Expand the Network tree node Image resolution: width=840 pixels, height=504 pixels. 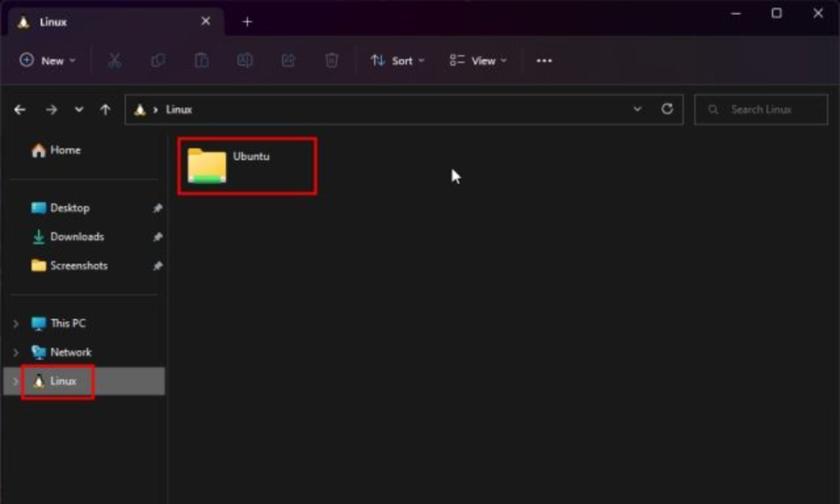click(16, 352)
